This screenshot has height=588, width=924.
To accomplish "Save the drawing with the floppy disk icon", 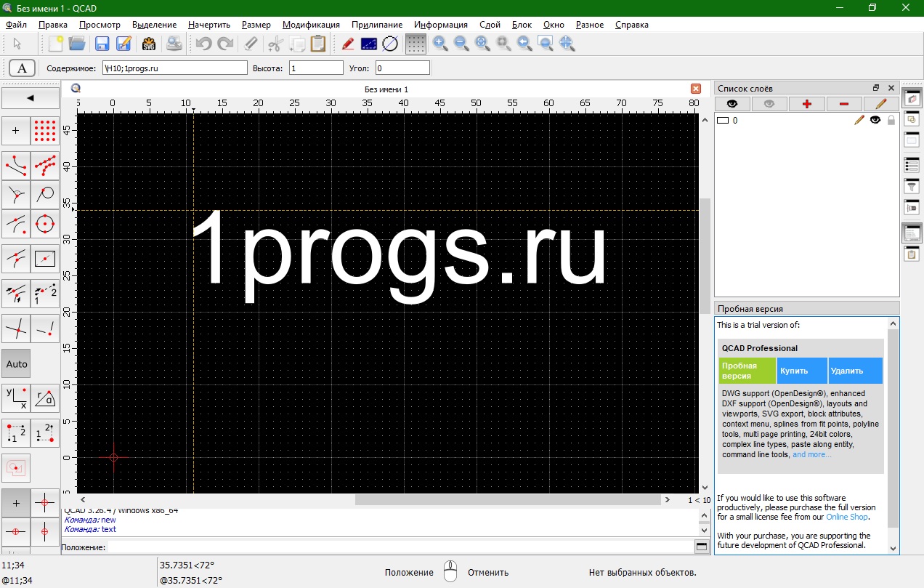I will coord(102,44).
